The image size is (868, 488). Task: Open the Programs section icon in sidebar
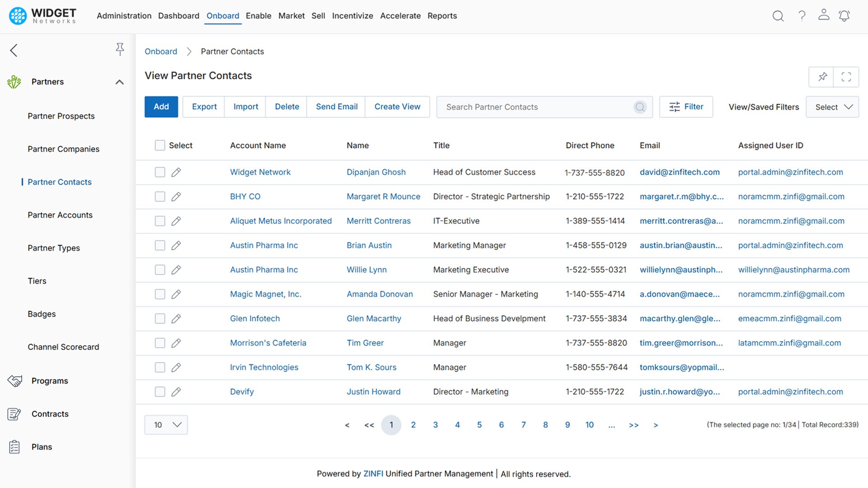coord(15,380)
